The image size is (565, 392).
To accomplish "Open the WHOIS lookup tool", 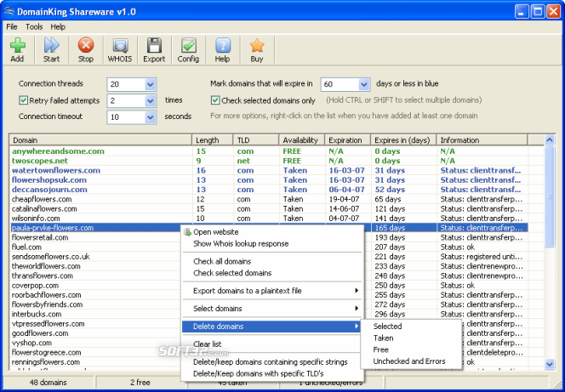I will (x=120, y=49).
